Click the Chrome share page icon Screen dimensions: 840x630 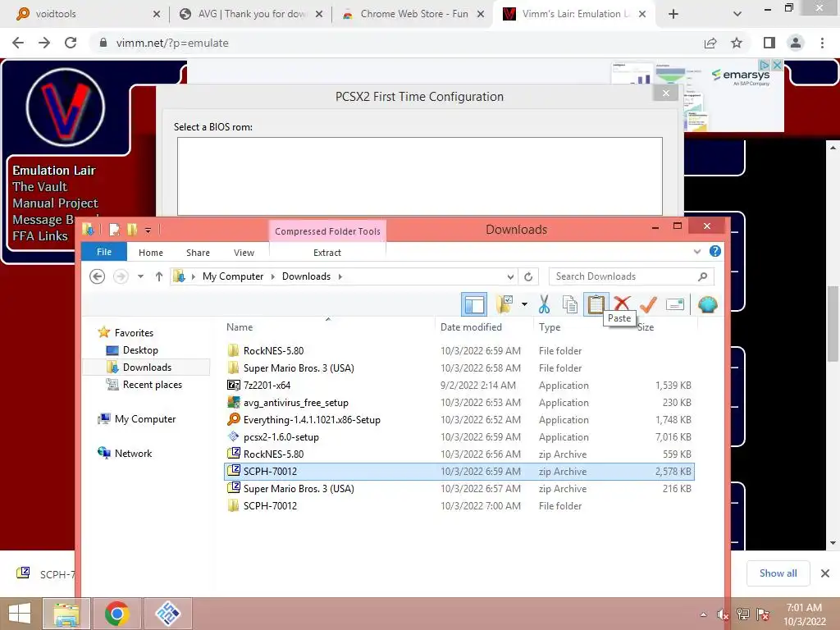(x=710, y=43)
